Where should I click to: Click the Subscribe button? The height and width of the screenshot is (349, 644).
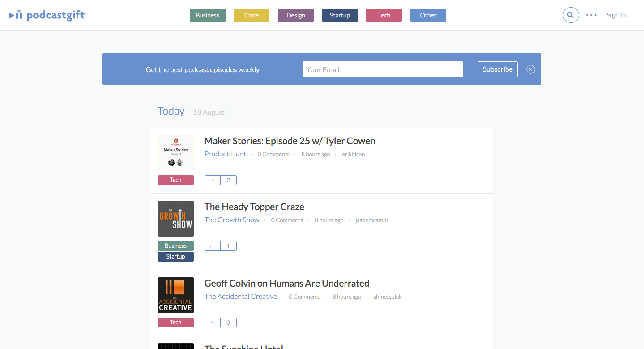point(498,69)
